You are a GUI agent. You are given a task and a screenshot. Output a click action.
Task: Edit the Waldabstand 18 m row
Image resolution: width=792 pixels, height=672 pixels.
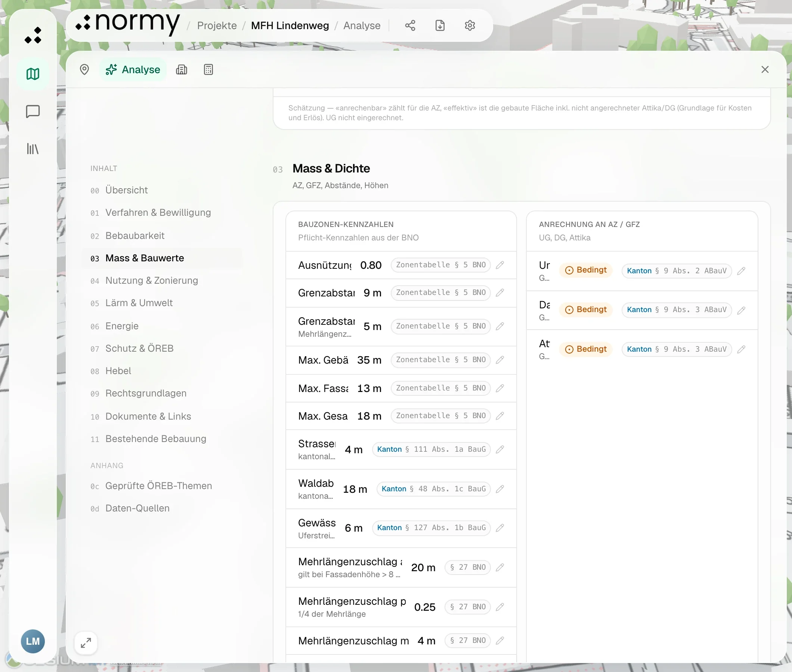click(x=500, y=489)
